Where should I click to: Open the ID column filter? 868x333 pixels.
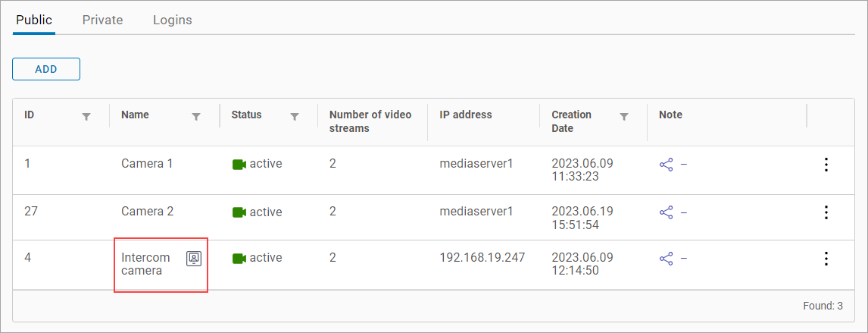[86, 117]
